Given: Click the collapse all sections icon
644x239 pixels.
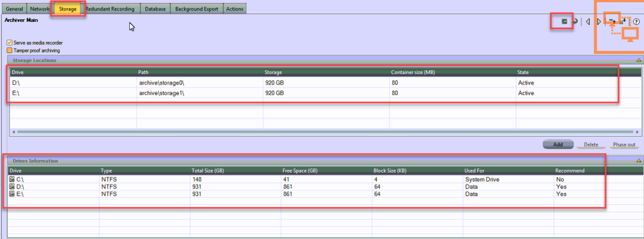Looking at the screenshot, I should [x=612, y=22].
